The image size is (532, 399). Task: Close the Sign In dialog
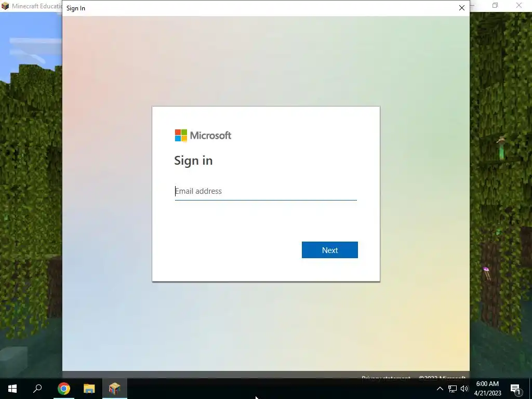(462, 8)
